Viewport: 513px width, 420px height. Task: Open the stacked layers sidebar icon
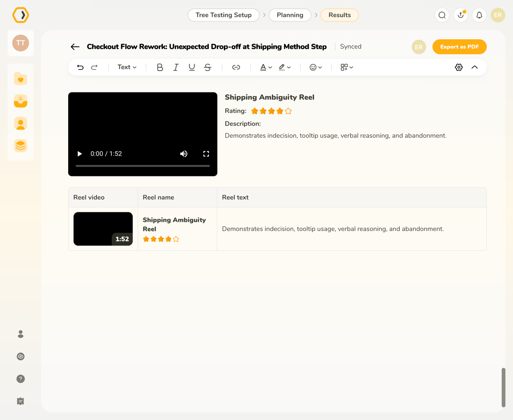[21, 146]
